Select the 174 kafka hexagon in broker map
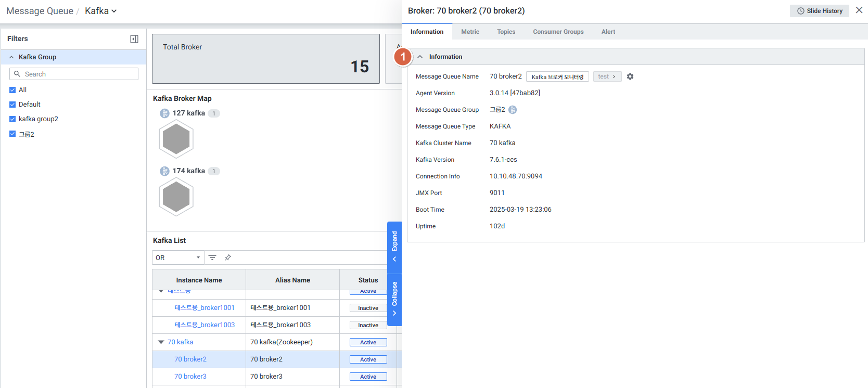This screenshot has height=388, width=868. 176,197
